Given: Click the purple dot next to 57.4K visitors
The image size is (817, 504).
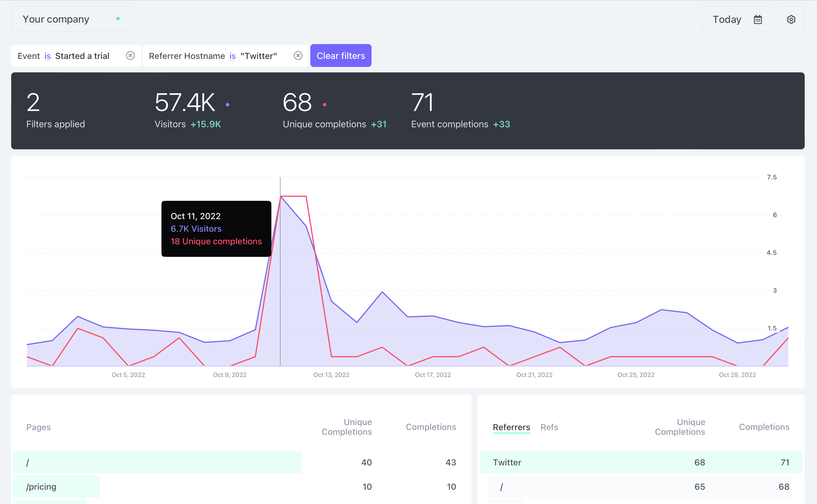Looking at the screenshot, I should coord(228,104).
